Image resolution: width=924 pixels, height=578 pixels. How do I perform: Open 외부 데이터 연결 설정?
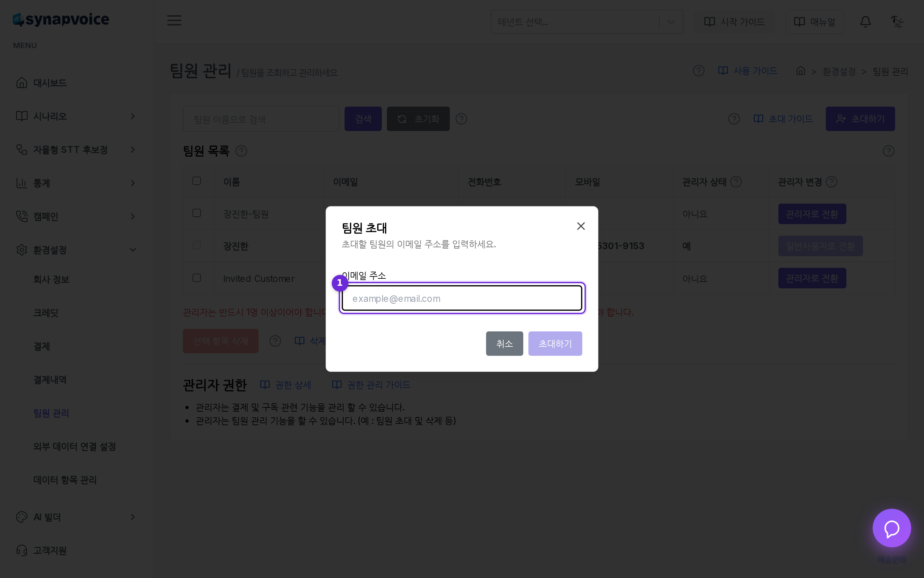[74, 446]
